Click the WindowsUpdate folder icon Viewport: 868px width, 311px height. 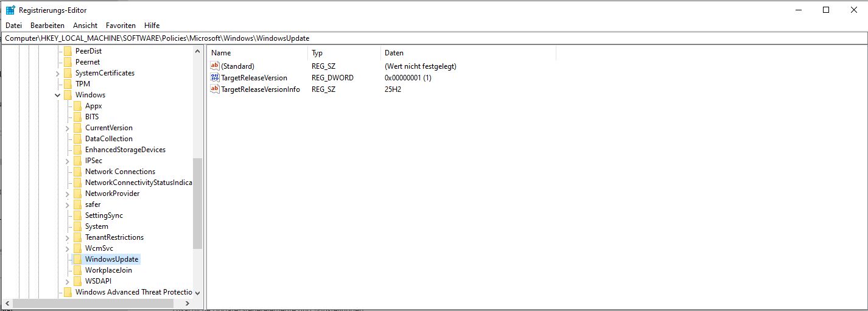(x=77, y=259)
